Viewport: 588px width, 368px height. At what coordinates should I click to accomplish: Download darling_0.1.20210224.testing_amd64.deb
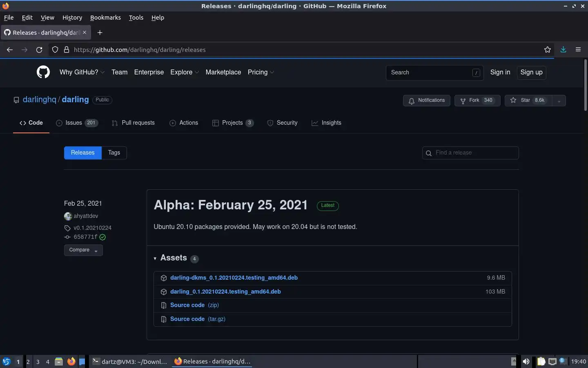tap(225, 292)
